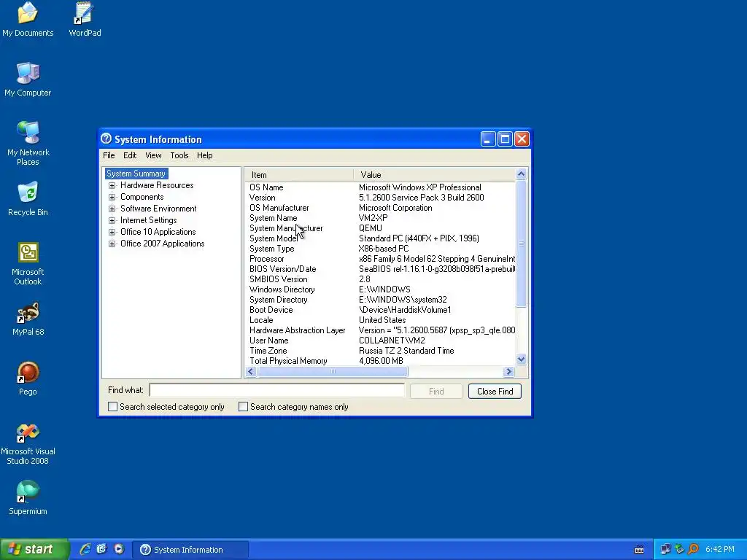747x560 pixels.
Task: Select the Boot Device row
Action: click(381, 310)
